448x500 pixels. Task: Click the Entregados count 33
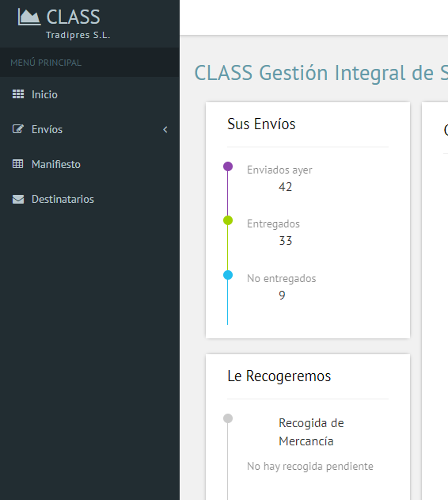click(x=286, y=241)
